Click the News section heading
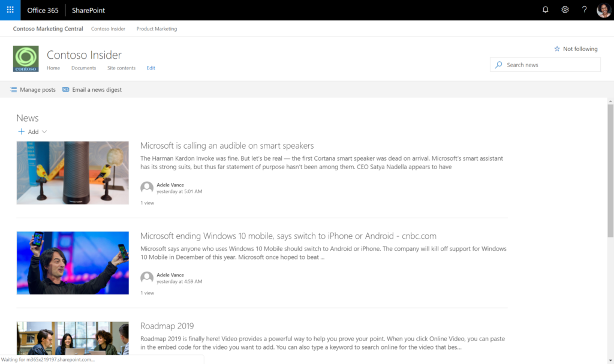Viewport: 614px width, 364px height. (x=28, y=118)
